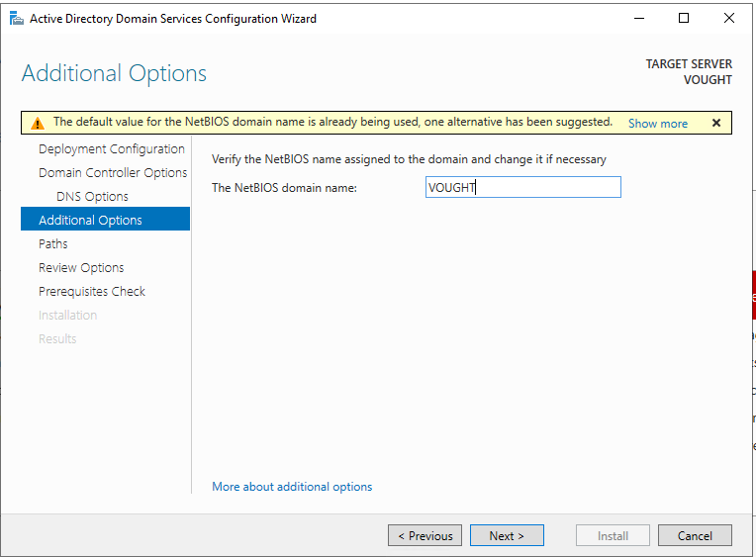Click the warning message text in banner
This screenshot has width=756, height=557.
332,122
